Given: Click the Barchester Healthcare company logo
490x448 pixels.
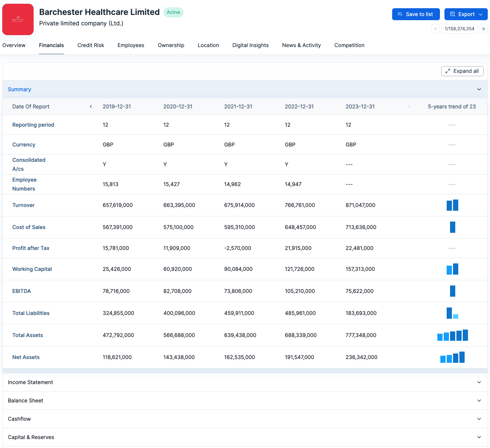Looking at the screenshot, I should [x=18, y=19].
